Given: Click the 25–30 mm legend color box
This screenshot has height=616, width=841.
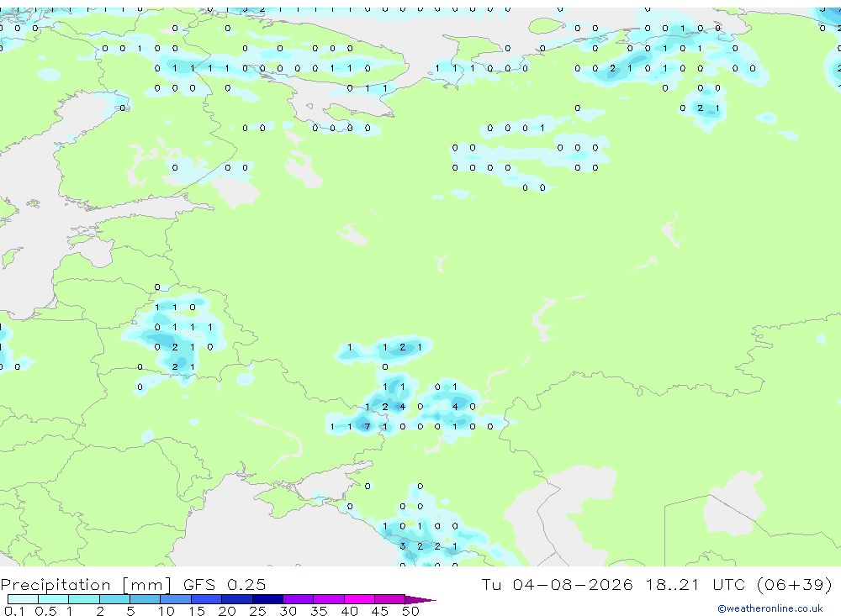Looking at the screenshot, I should [x=267, y=599].
